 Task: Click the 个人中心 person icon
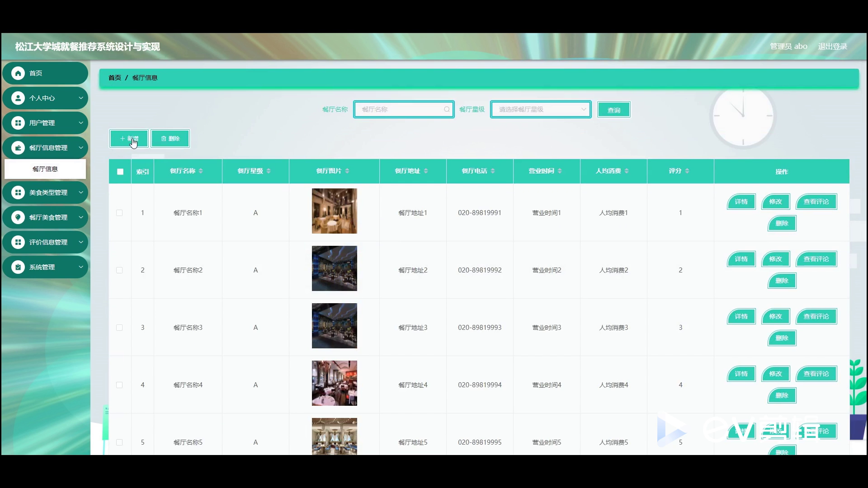(18, 98)
